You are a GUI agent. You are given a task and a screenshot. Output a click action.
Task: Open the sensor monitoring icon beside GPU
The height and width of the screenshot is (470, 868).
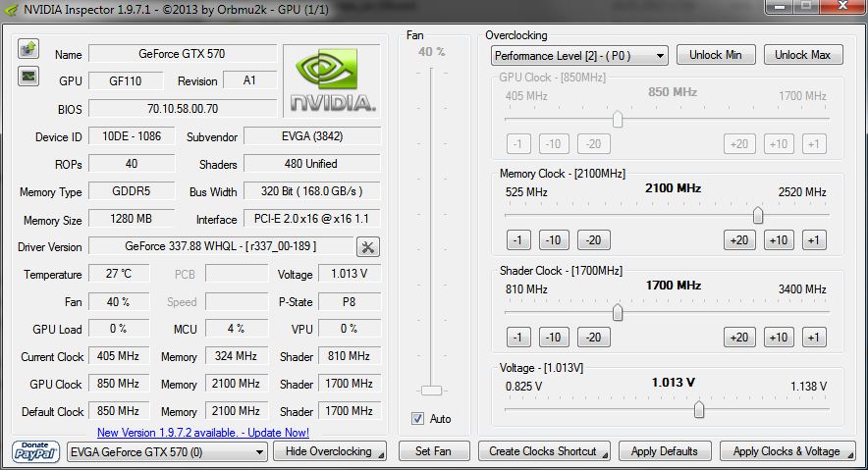click(28, 76)
